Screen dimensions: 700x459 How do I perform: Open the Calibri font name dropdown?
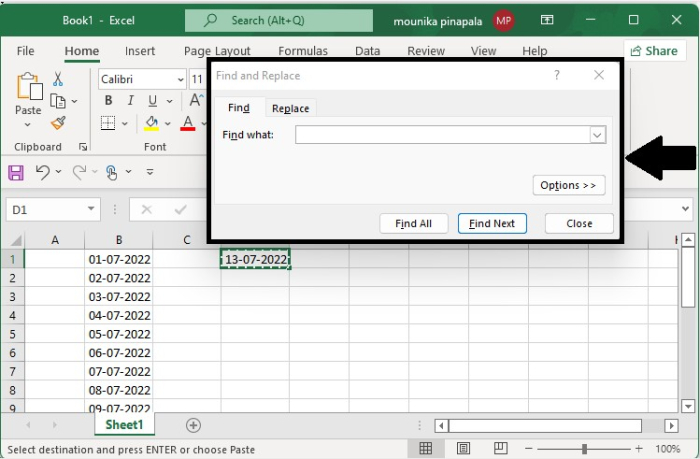[180, 79]
